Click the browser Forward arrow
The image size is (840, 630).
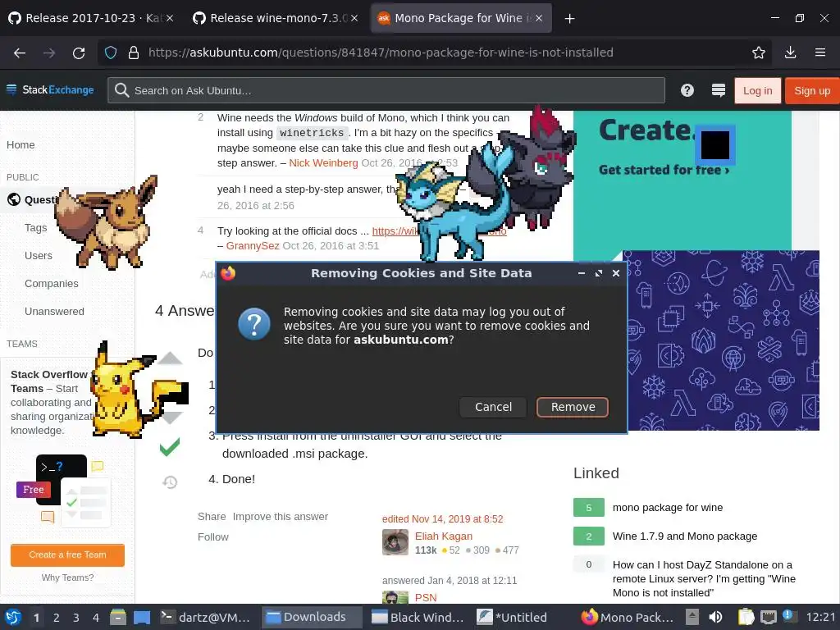[49, 52]
